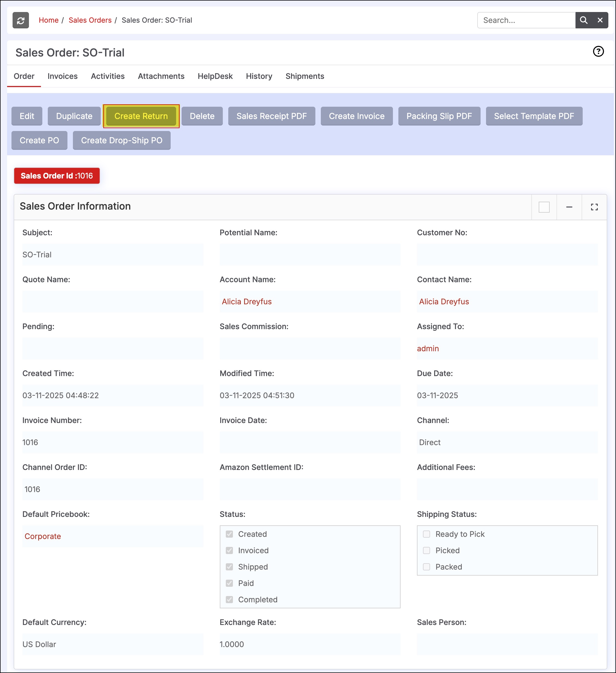Open the admin assigned user link
Viewport: 616px width, 673px height.
click(x=428, y=349)
